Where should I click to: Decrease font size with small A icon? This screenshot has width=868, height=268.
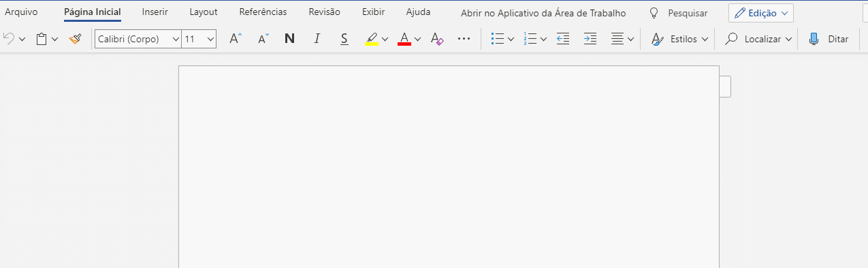coord(263,39)
